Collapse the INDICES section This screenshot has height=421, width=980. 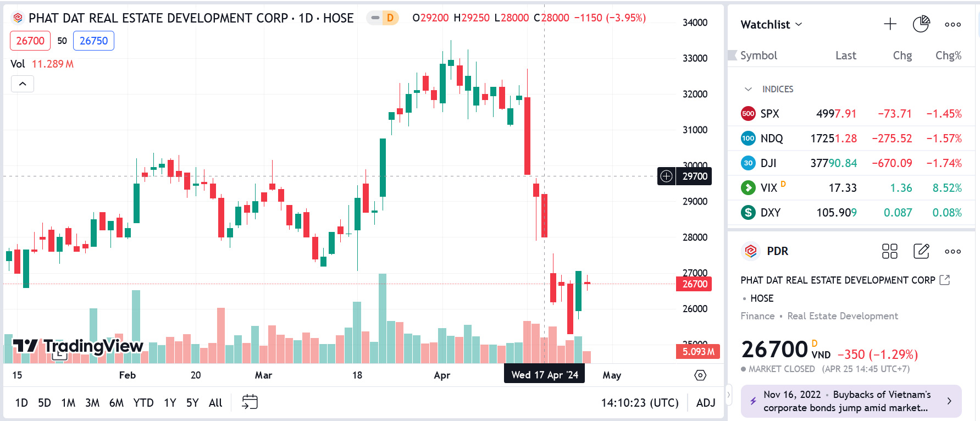pyautogui.click(x=748, y=88)
